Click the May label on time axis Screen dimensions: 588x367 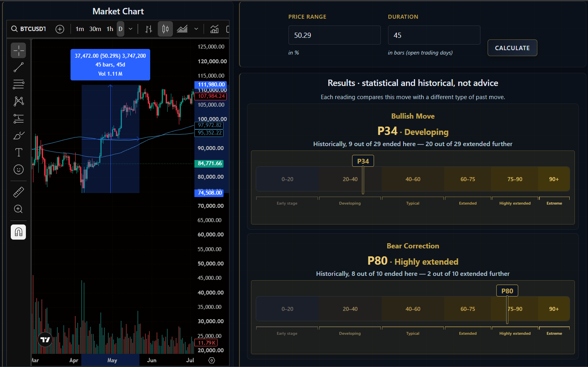coord(112,360)
